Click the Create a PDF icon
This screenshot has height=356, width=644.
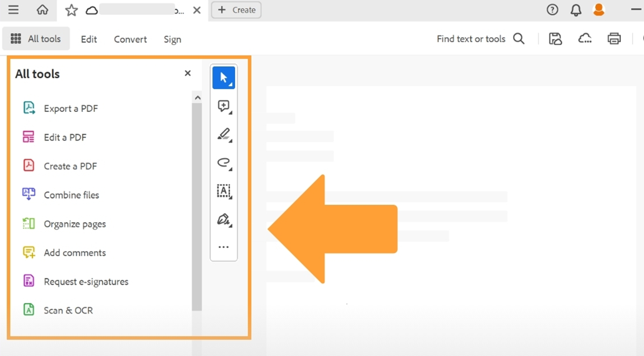[29, 165]
